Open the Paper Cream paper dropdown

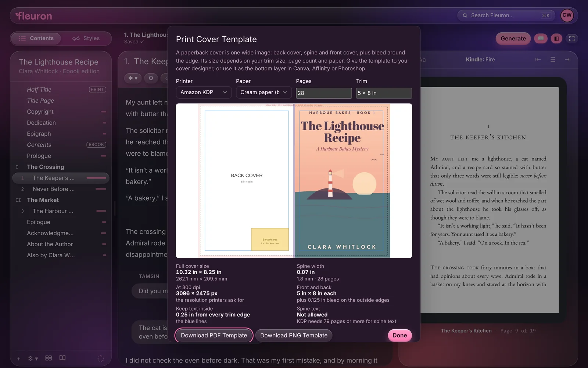[x=263, y=92]
